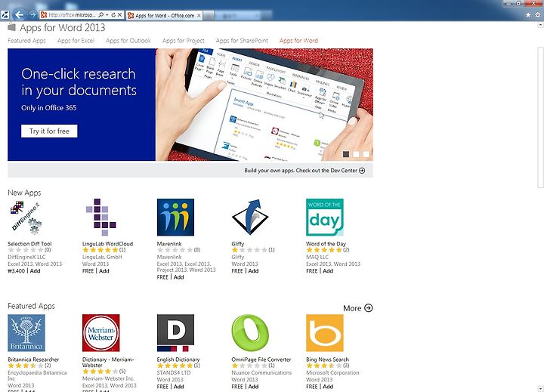Click the app icon at the window's top-left corner
This screenshot has width=544, height=392.
point(5,15)
